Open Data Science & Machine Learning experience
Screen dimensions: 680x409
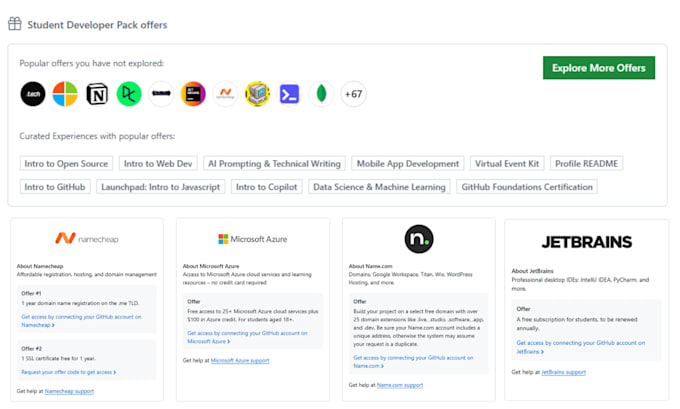pos(379,187)
